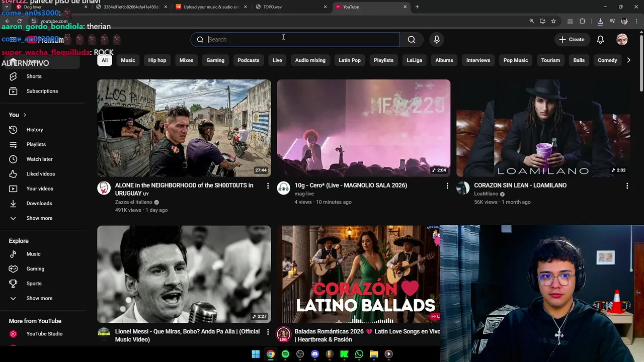Open Gaming under Explore

click(x=42, y=269)
